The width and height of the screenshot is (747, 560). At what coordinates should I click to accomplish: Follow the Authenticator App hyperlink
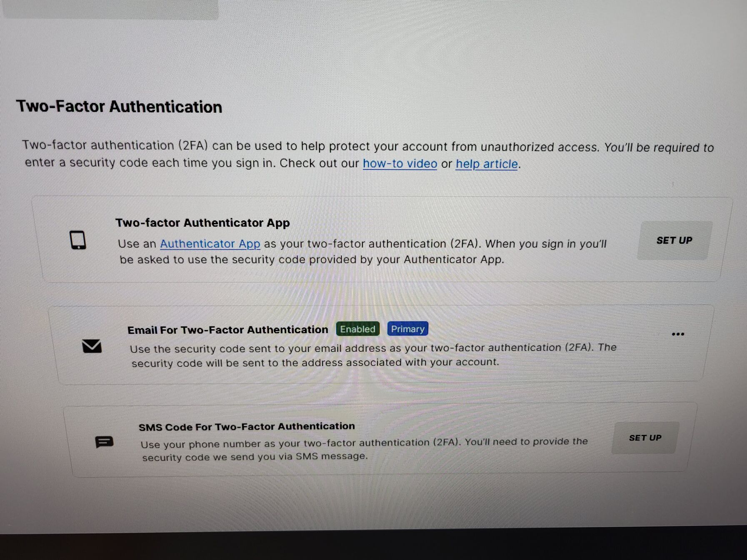click(210, 244)
